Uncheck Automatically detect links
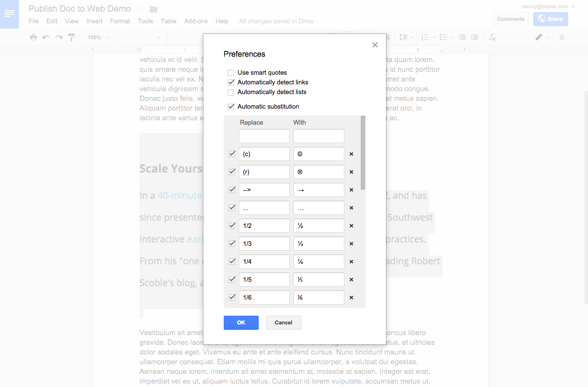Screen dimensions: 588x387 click(x=231, y=82)
